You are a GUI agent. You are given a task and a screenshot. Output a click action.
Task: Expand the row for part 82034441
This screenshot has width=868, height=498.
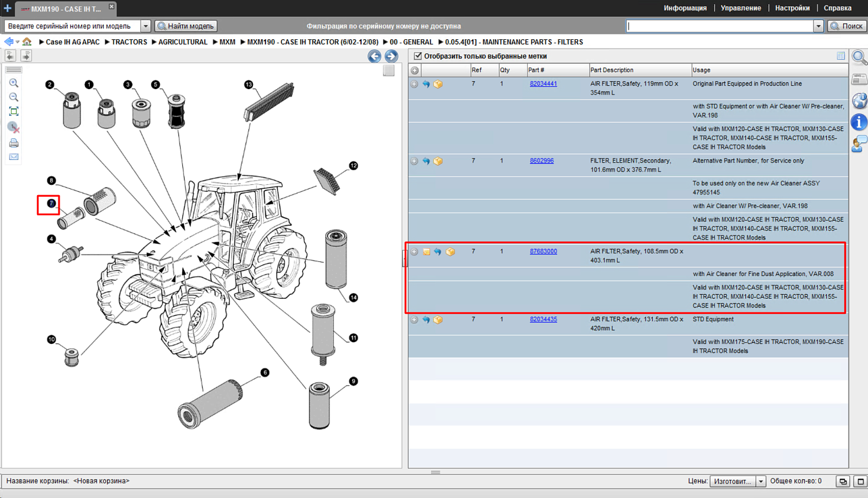click(x=414, y=84)
